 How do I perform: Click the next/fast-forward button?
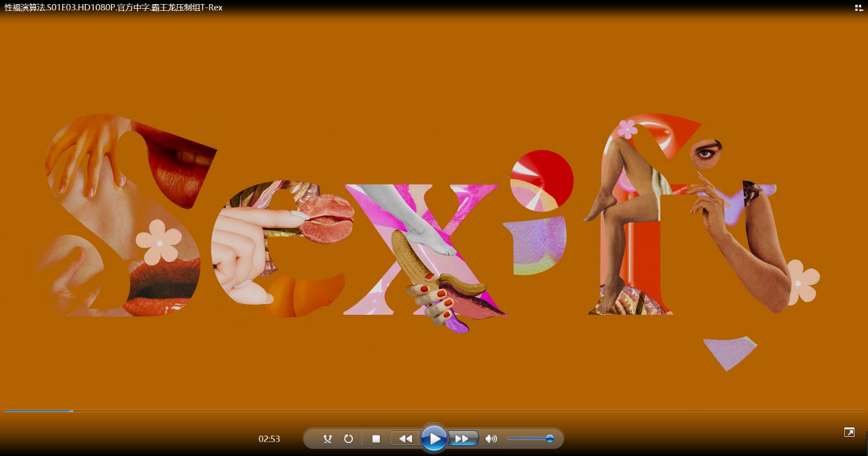[463, 439]
